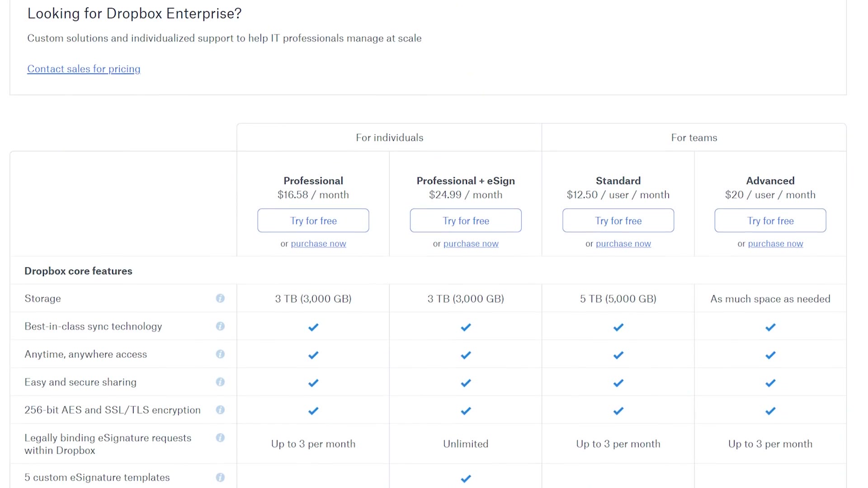Click Standard Up to 3 per month cell

[618, 444]
